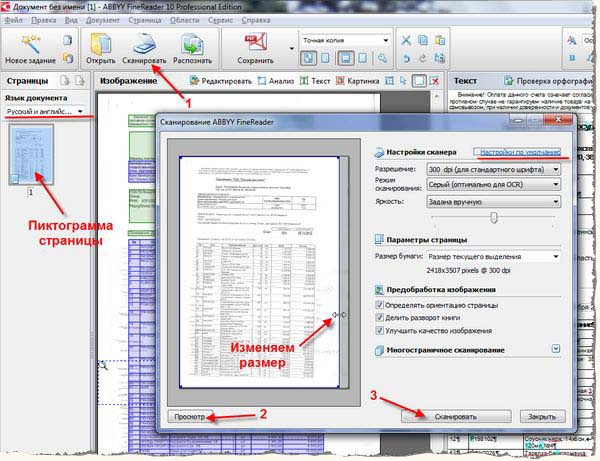This screenshot has width=600, height=461.
Task: Click the Редактировать image edit icon
Action: point(194,81)
